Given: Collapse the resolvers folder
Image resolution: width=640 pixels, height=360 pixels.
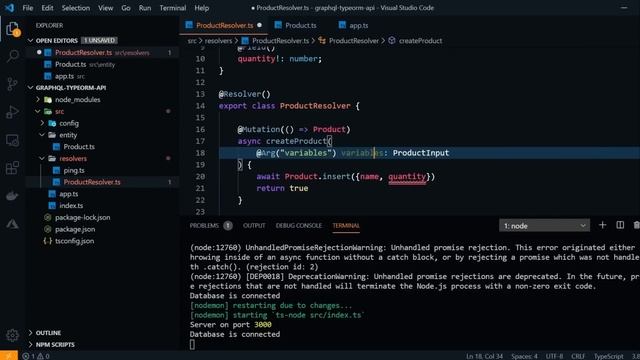Looking at the screenshot, I should click(42, 158).
